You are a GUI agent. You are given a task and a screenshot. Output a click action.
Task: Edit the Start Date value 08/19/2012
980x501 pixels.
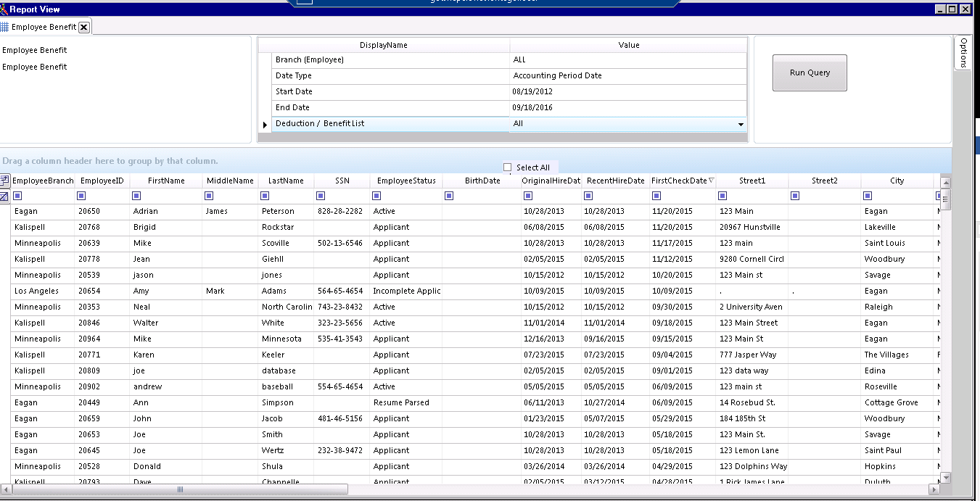(628, 91)
